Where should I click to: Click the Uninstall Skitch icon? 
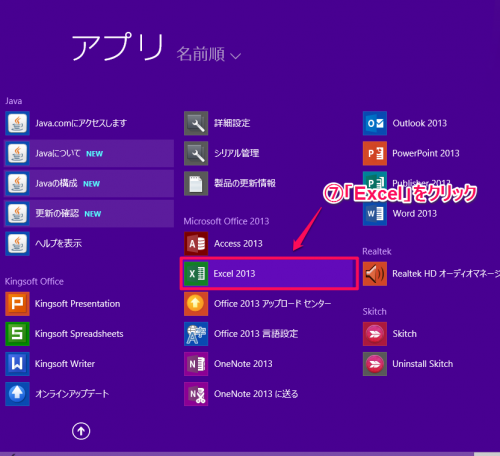point(375,364)
